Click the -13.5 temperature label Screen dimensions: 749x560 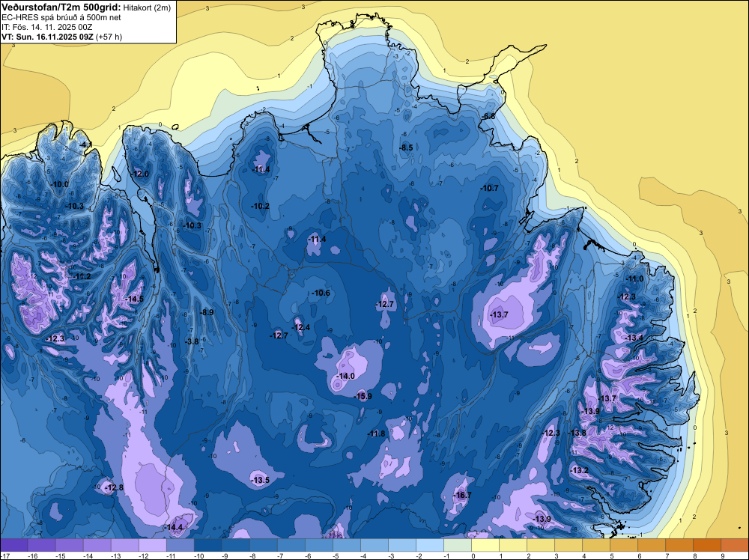click(261, 480)
